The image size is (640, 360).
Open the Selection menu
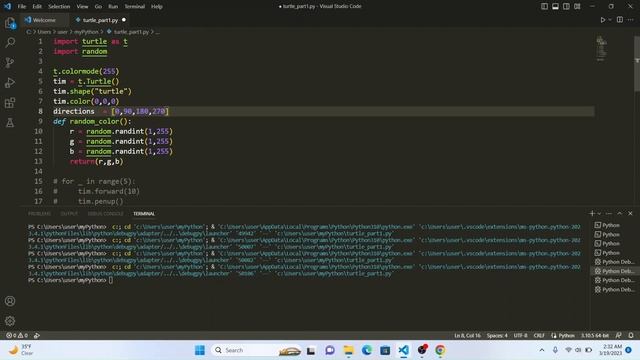[59, 7]
